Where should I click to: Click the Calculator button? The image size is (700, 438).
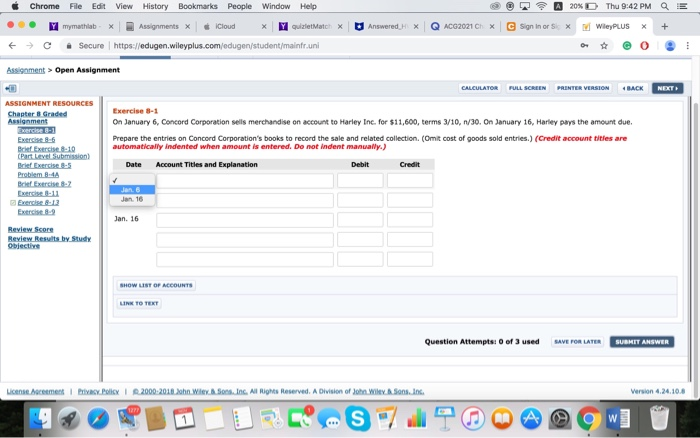[x=479, y=88]
